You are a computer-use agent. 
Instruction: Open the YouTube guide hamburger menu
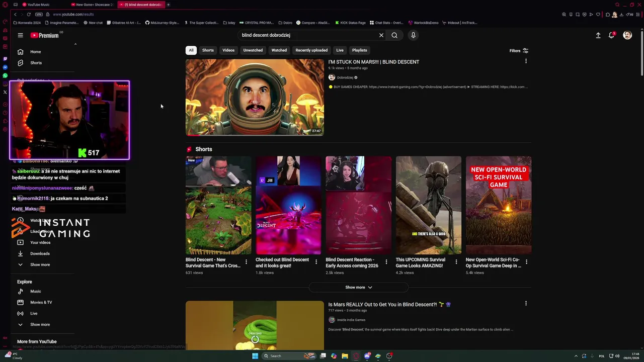[x=20, y=35]
